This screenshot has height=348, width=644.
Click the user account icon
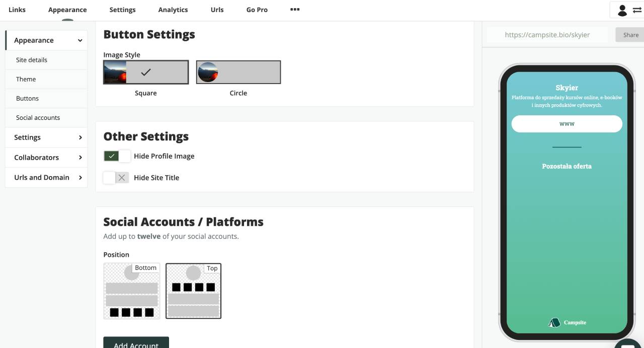pos(622,10)
